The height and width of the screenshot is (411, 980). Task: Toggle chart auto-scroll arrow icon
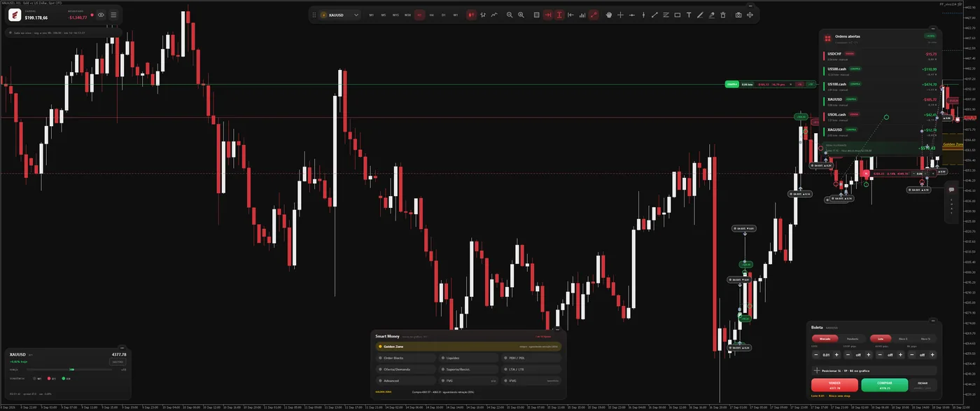(548, 15)
